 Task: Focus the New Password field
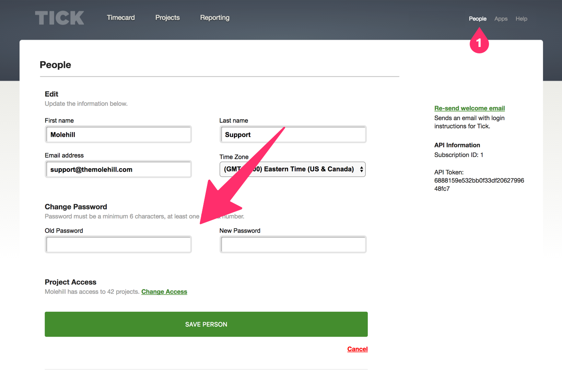293,245
